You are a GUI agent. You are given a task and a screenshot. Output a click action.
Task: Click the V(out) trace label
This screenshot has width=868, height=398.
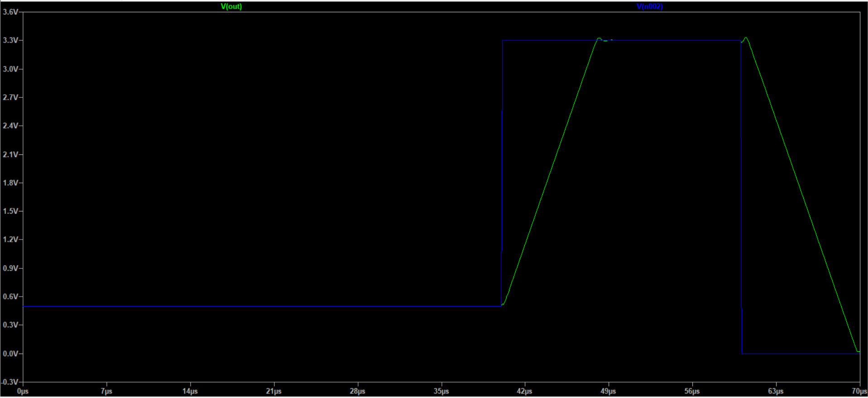point(231,6)
